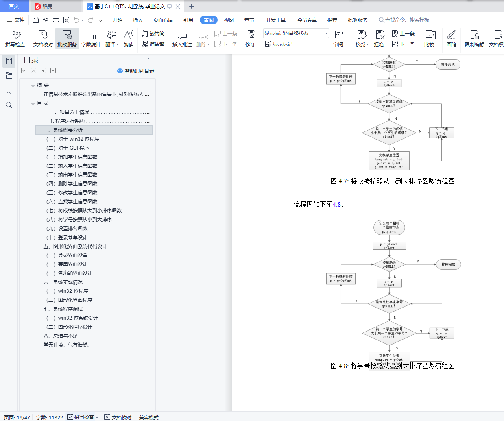Select the 画笔 pen tool
This screenshot has height=421, width=504.
(452, 38)
